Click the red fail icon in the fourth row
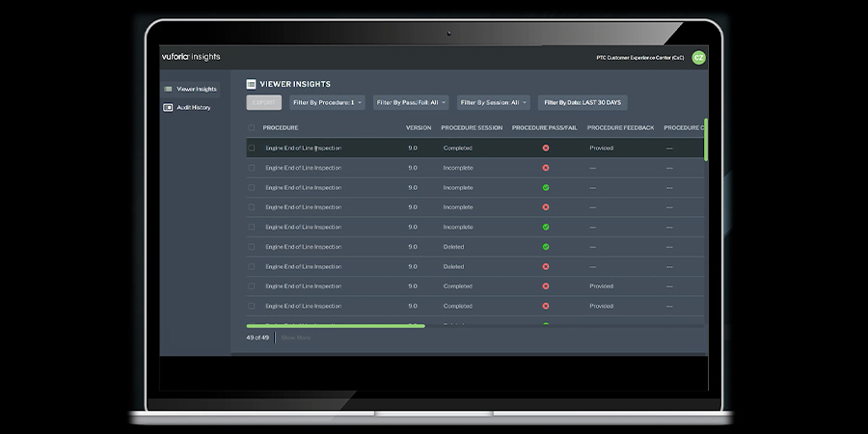 click(546, 207)
